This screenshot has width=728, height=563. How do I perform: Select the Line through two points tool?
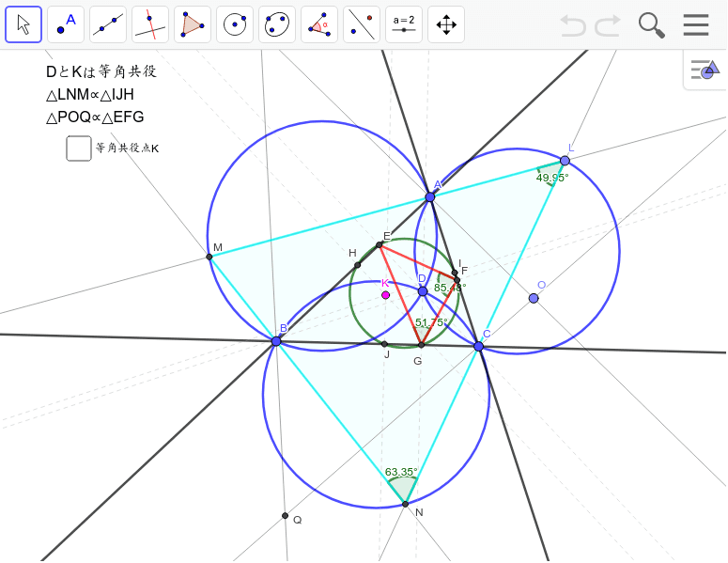click(108, 24)
